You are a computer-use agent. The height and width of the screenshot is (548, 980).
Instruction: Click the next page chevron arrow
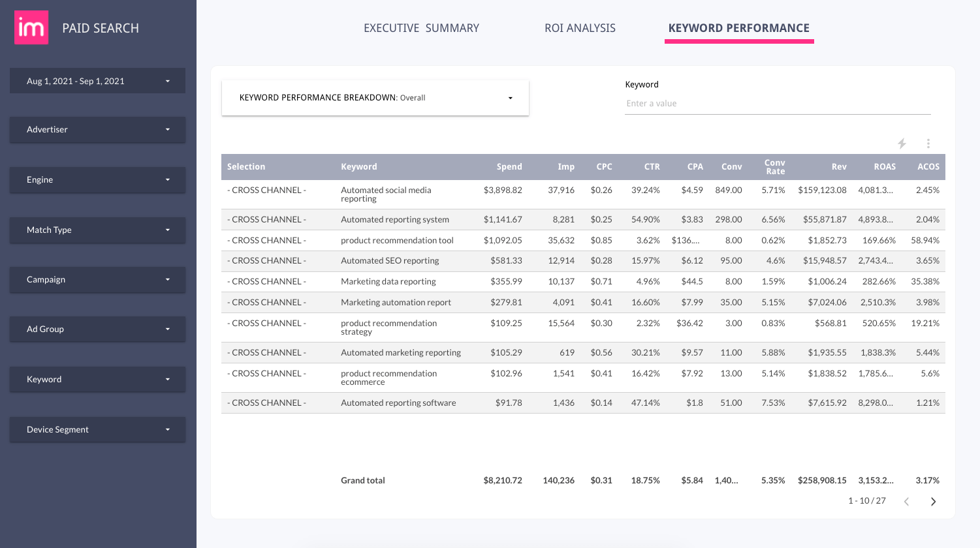pyautogui.click(x=933, y=501)
